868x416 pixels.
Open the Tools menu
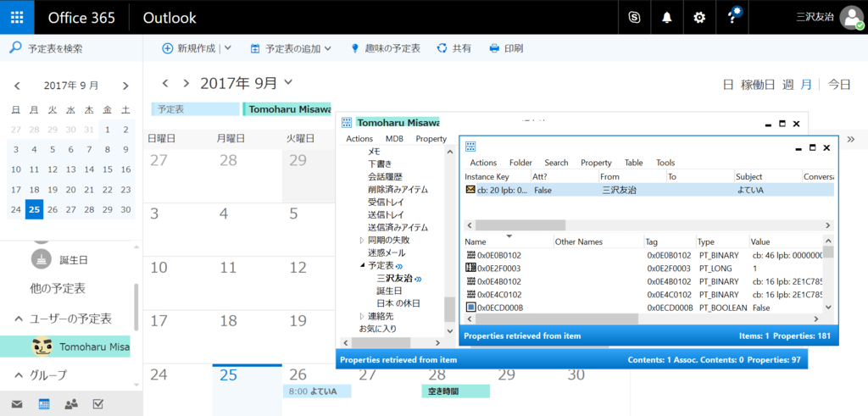click(665, 163)
